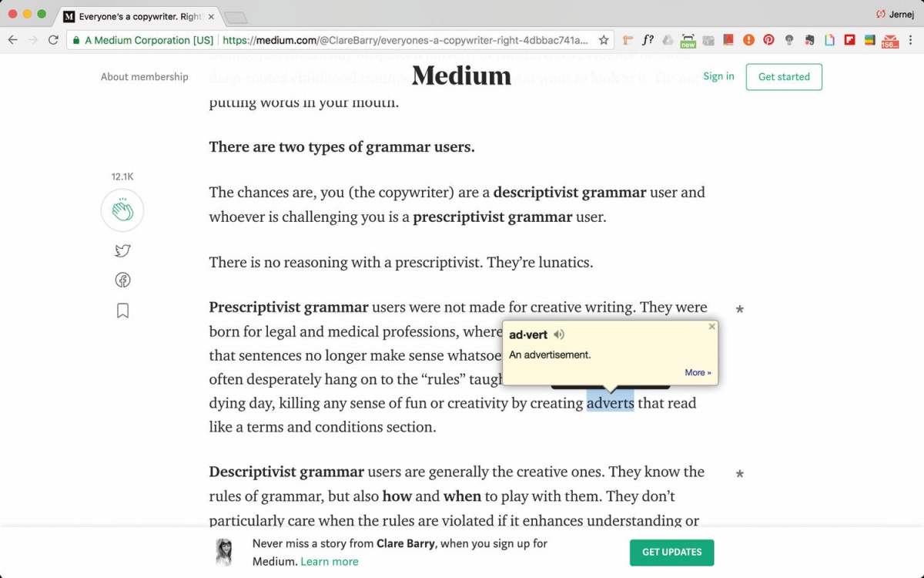924x578 pixels.
Task: Open the Google Drive extension
Action: 668,40
